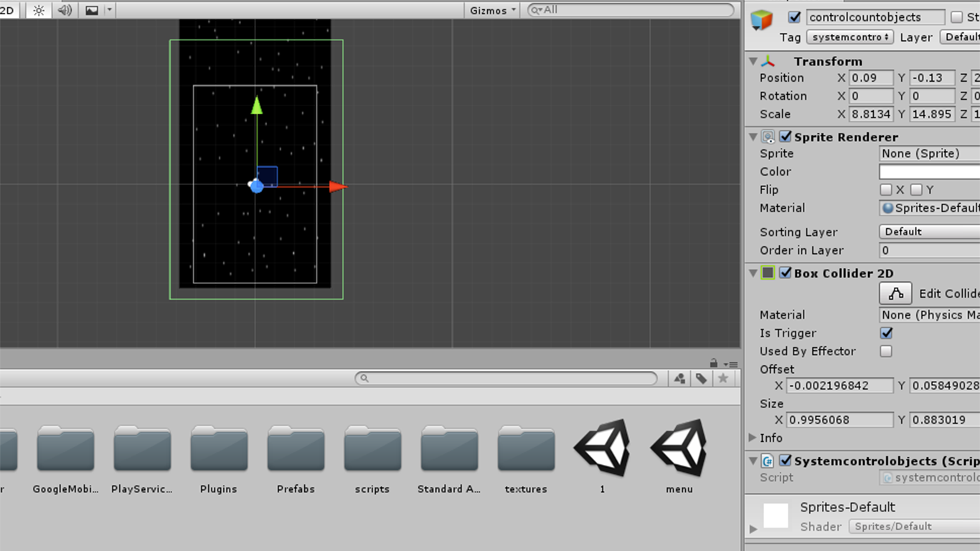The width and height of the screenshot is (980, 551).
Task: Toggle the Flip Y checkbox
Action: 916,189
